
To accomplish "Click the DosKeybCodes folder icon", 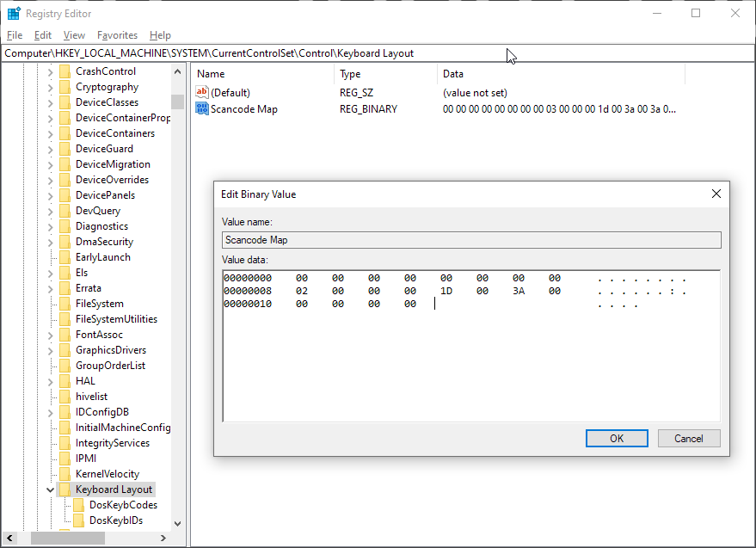I will 78,505.
